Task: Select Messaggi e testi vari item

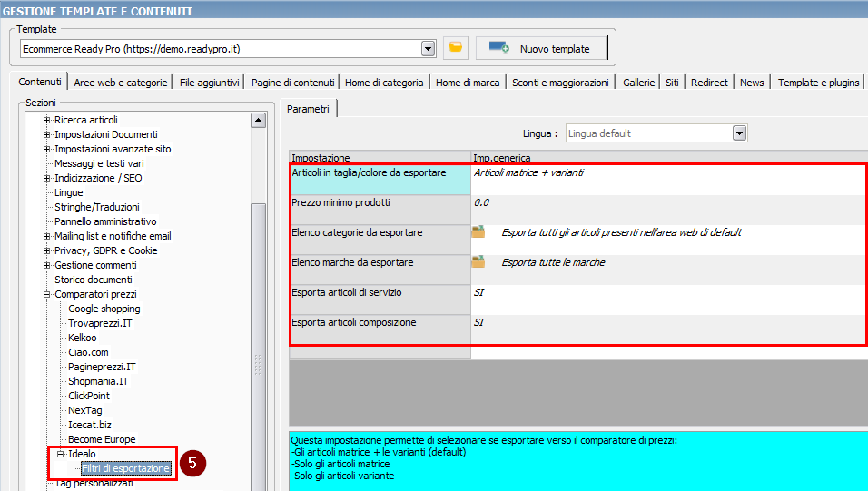Action: 99,163
